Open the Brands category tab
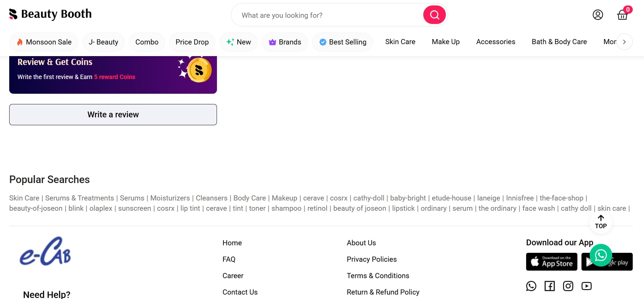 pyautogui.click(x=285, y=42)
